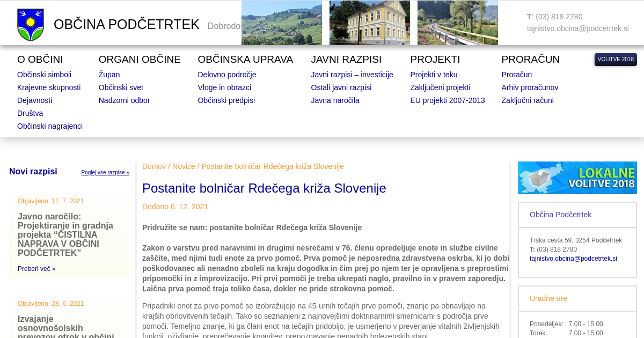Open Arhiv proračunov link
The height and width of the screenshot is (338, 644).
(530, 87)
